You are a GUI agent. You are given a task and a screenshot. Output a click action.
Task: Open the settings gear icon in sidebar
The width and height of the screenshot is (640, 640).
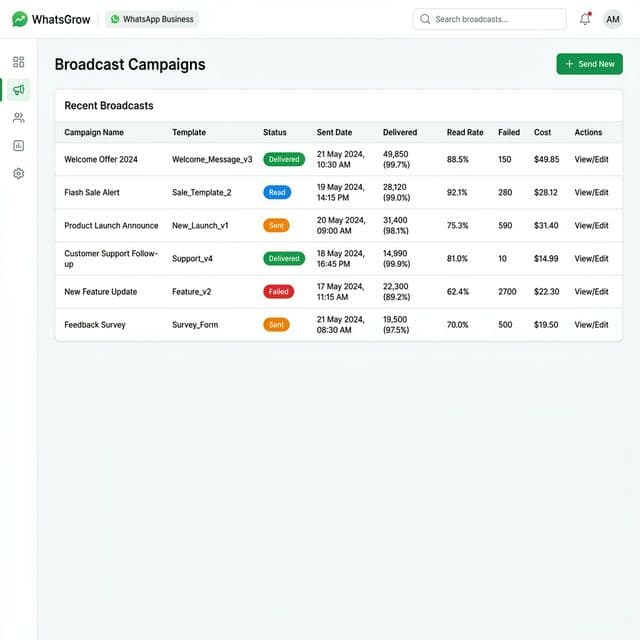pos(18,173)
